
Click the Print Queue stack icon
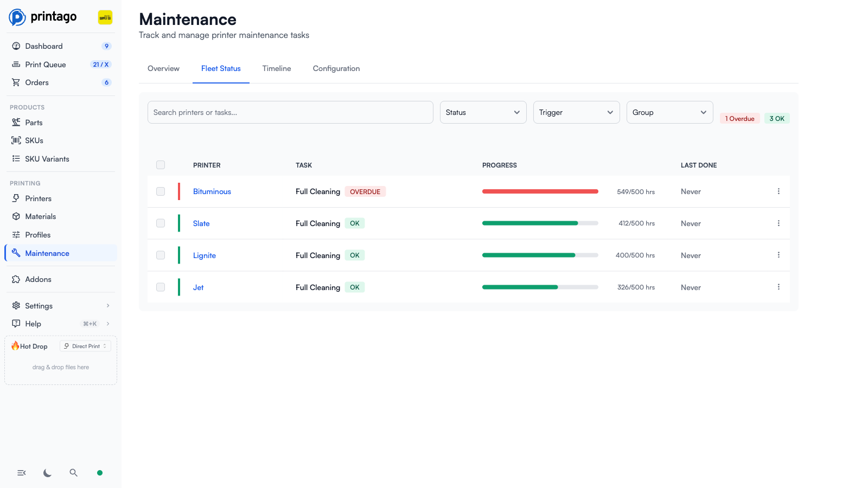pos(16,64)
